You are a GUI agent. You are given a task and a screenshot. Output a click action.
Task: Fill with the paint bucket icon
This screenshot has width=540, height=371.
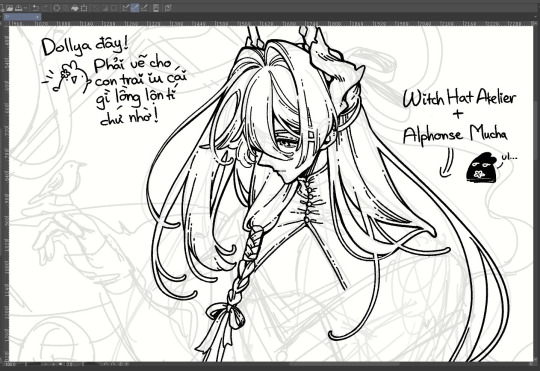tap(74, 8)
